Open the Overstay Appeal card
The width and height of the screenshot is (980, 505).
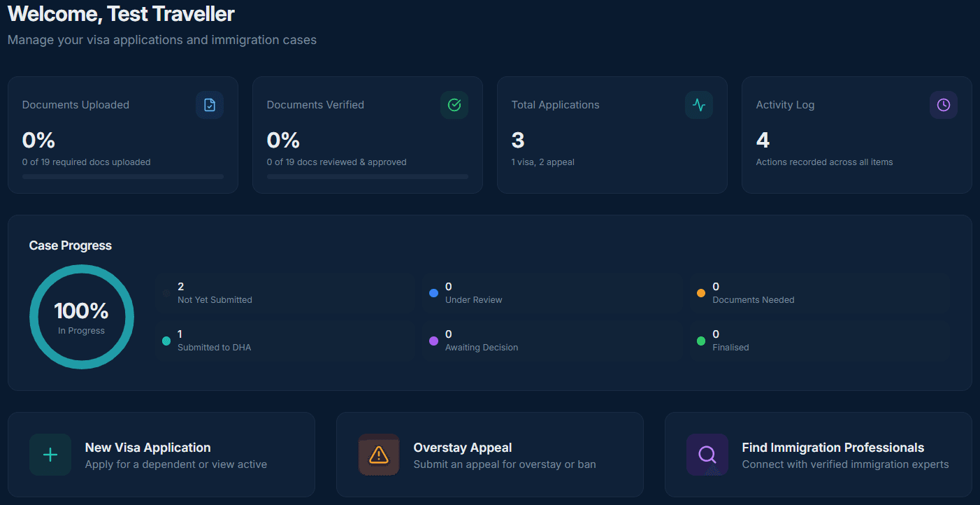coord(490,455)
